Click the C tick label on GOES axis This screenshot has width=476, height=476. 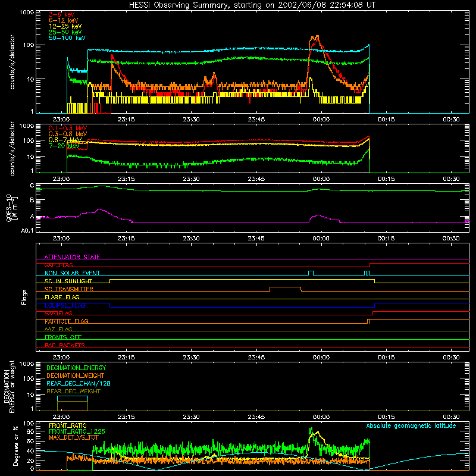pyautogui.click(x=32, y=186)
